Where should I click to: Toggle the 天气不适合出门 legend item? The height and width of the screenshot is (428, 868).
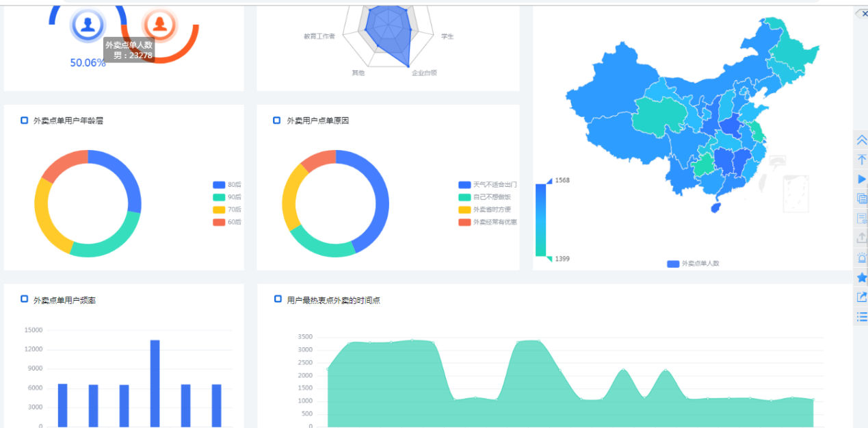tap(487, 185)
